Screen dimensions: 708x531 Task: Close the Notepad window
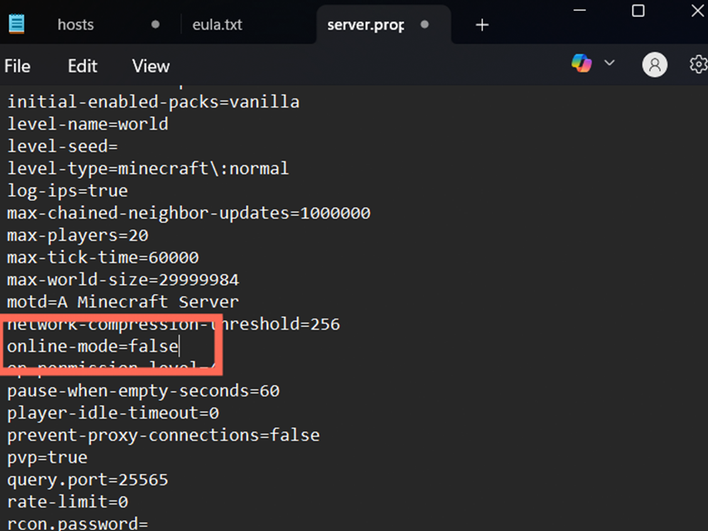[698, 10]
